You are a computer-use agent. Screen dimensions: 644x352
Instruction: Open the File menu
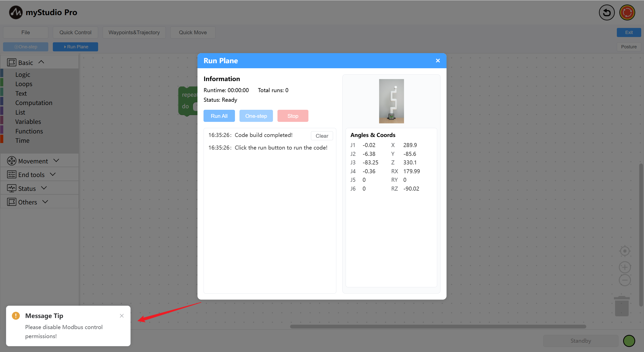coord(25,32)
